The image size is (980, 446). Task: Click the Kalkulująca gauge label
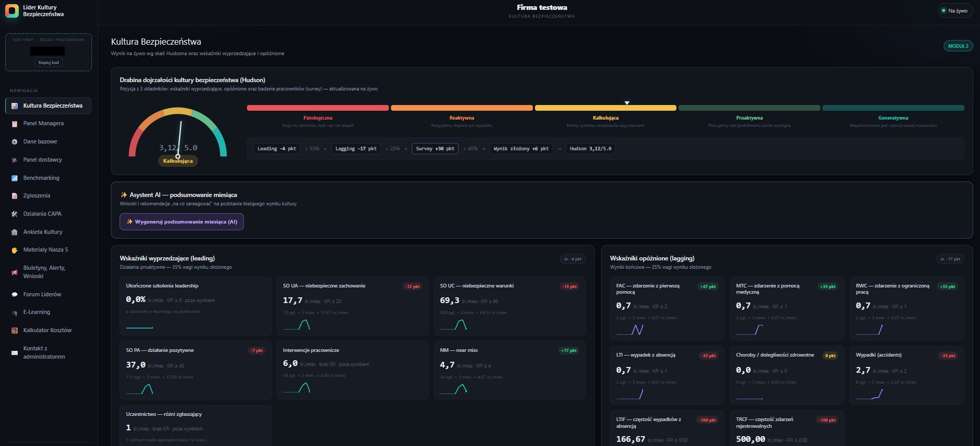tap(178, 161)
